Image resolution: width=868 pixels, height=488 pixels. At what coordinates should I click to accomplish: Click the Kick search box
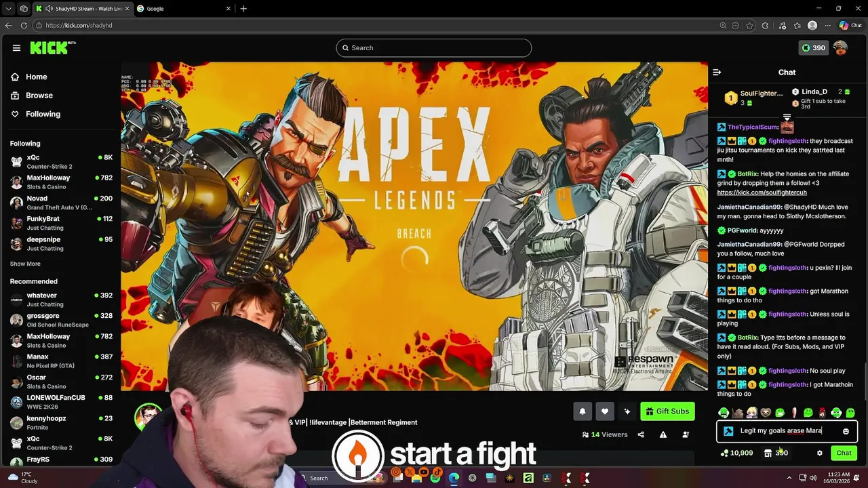pyautogui.click(x=434, y=48)
